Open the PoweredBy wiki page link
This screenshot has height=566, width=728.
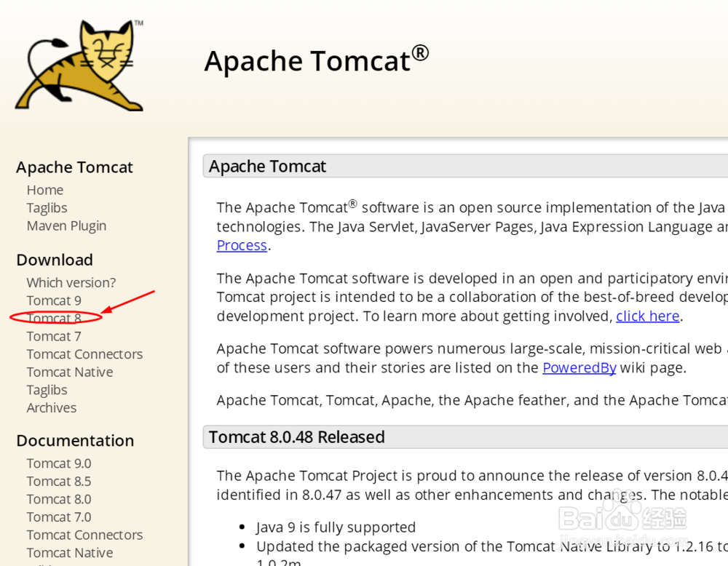click(x=579, y=368)
